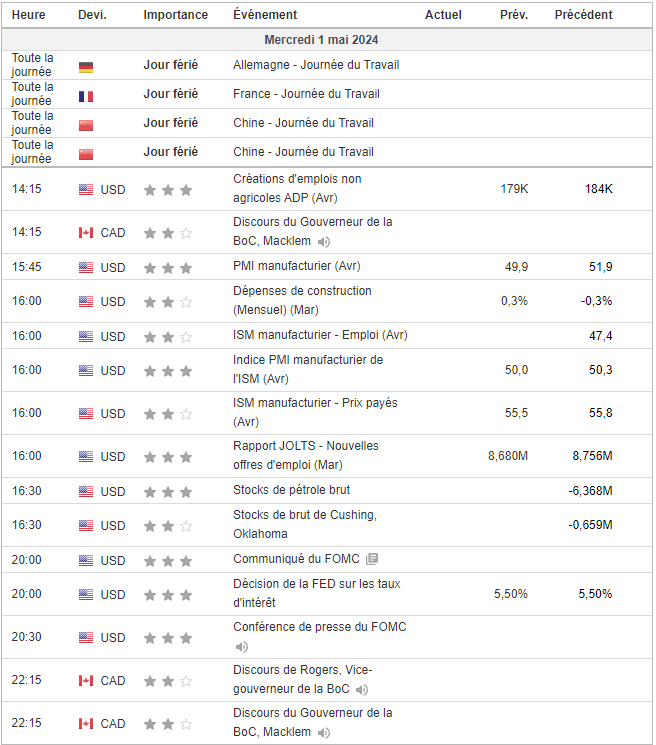Image resolution: width=656 pixels, height=745 pixels.
Task: Click importance stars for Rapport JOLTS row
Action: [x=167, y=456]
